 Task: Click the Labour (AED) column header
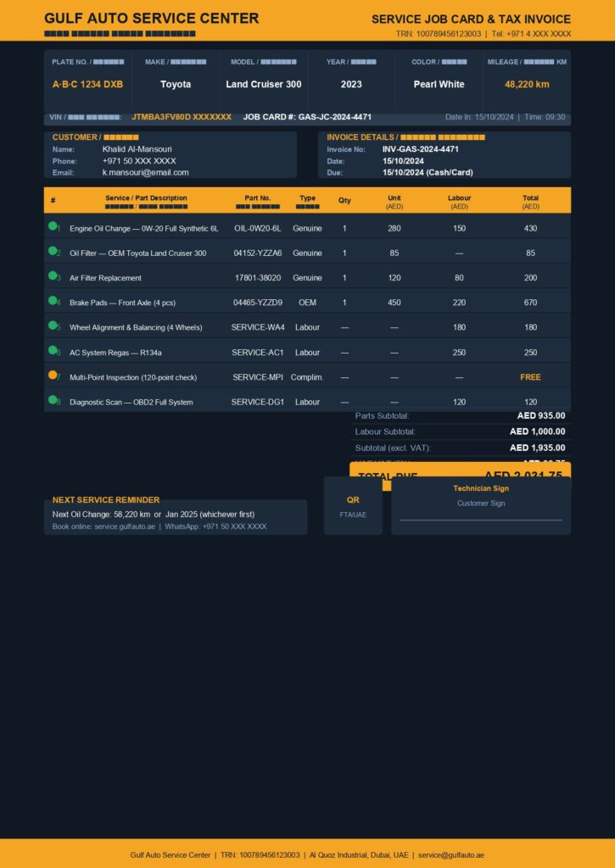(459, 202)
